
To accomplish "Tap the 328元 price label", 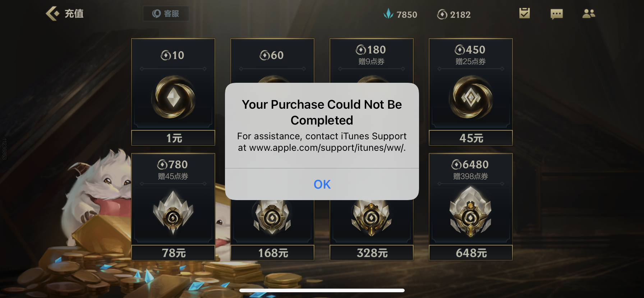I will (372, 253).
